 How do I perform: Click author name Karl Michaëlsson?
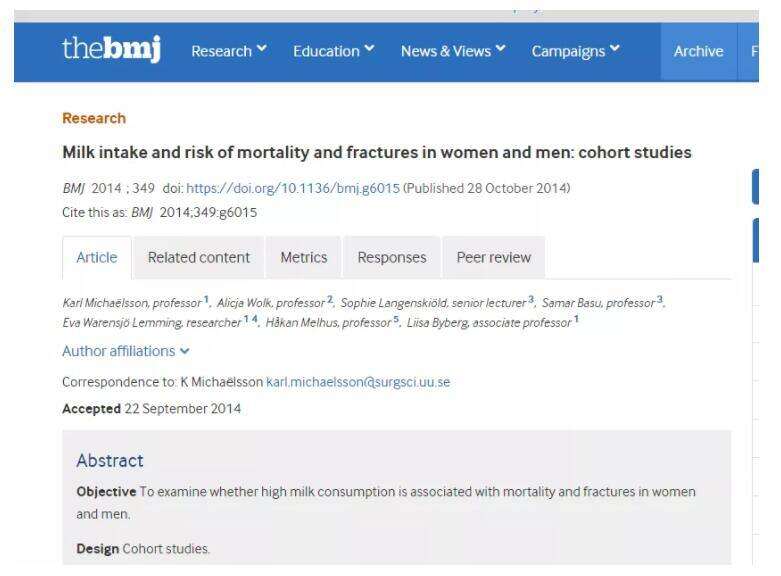pyautogui.click(x=103, y=303)
